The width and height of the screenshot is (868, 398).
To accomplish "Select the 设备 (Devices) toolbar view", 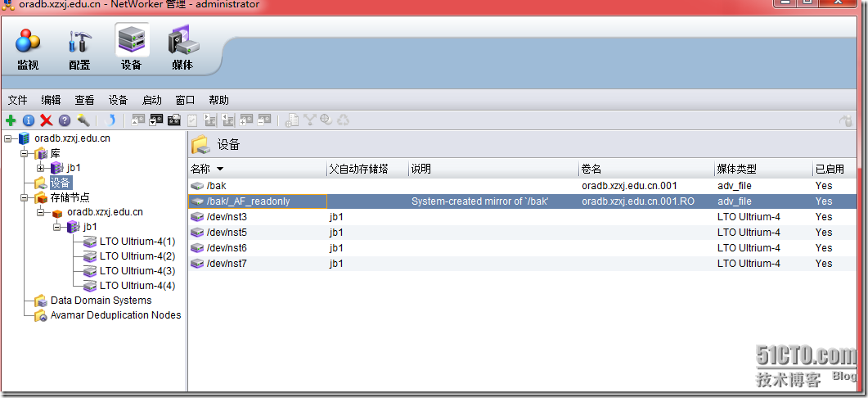I will point(131,47).
